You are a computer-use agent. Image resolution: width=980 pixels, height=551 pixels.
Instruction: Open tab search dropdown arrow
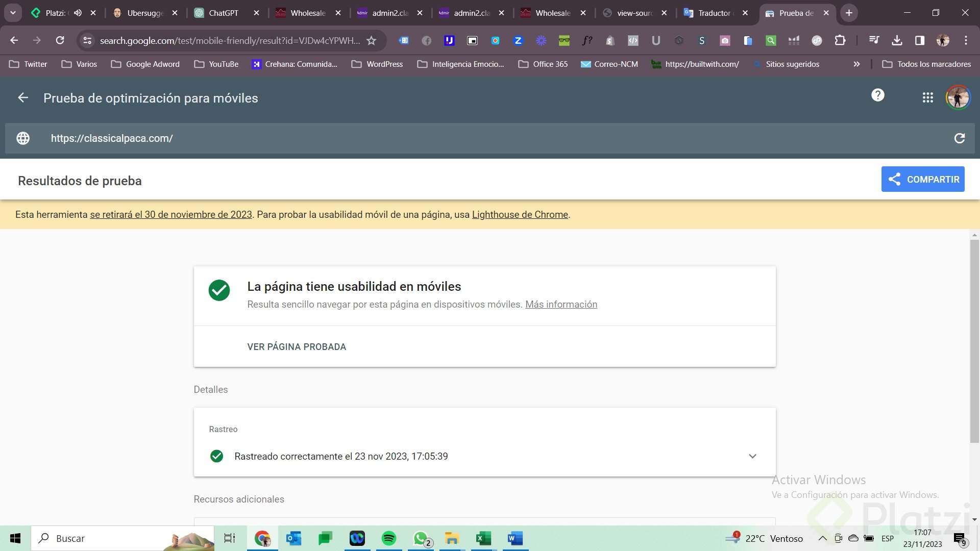13,13
